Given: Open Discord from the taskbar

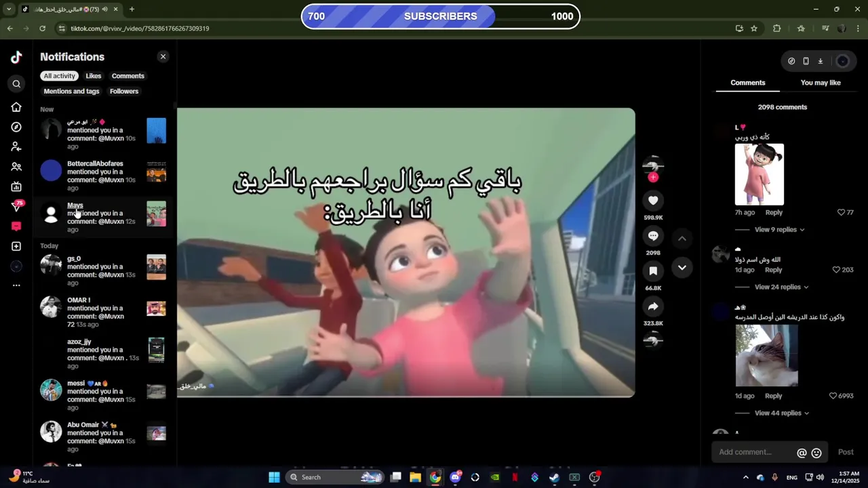Looking at the screenshot, I should click(456, 477).
